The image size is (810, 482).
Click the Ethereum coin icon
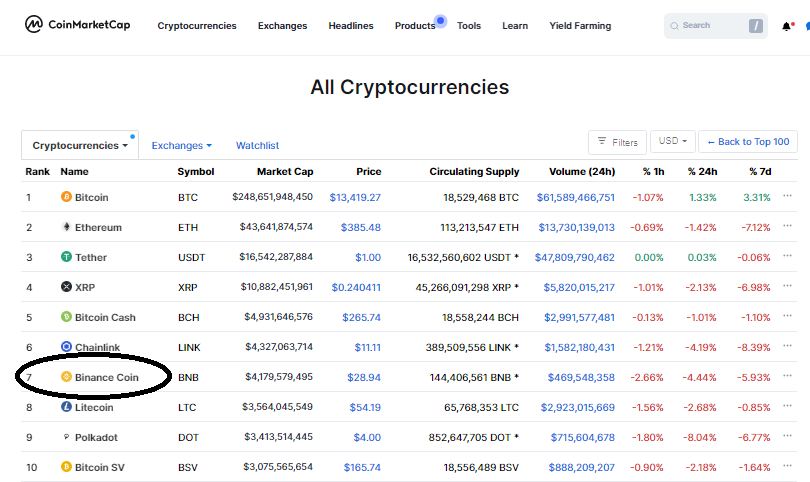(x=66, y=226)
